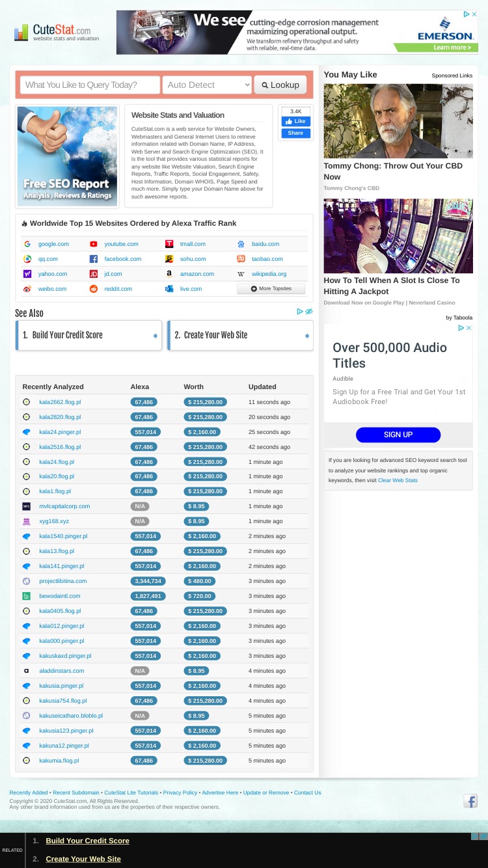Viewport: 488px width, 868px height.
Task: Click the by Taboola link
Action: click(x=459, y=318)
